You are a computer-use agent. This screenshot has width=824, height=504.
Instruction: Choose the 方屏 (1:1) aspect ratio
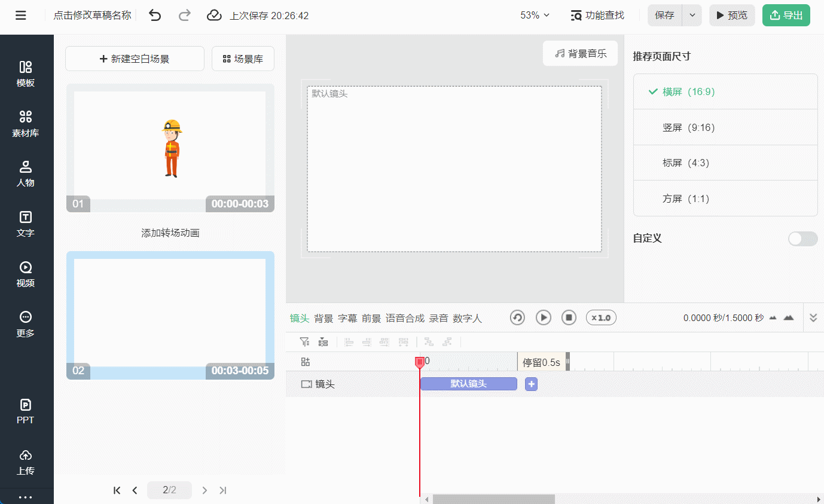(725, 198)
